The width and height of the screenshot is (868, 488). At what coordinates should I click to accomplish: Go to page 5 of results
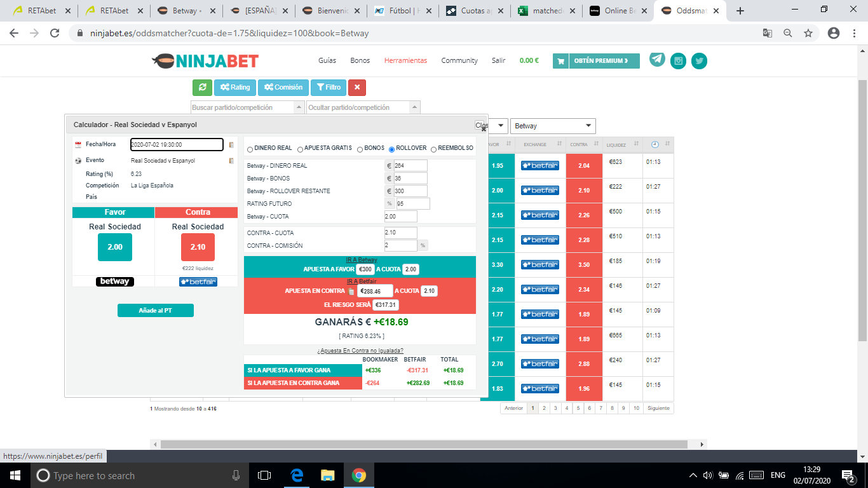pyautogui.click(x=578, y=409)
